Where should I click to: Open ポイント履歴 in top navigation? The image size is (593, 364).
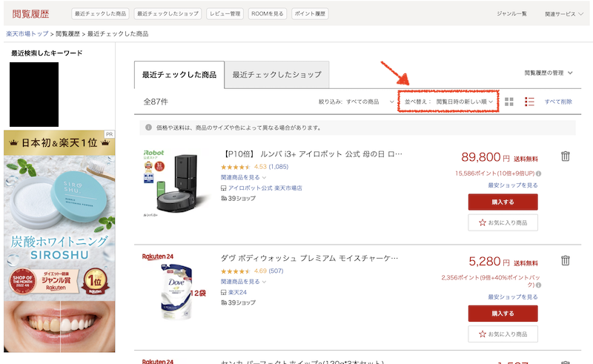pos(310,13)
